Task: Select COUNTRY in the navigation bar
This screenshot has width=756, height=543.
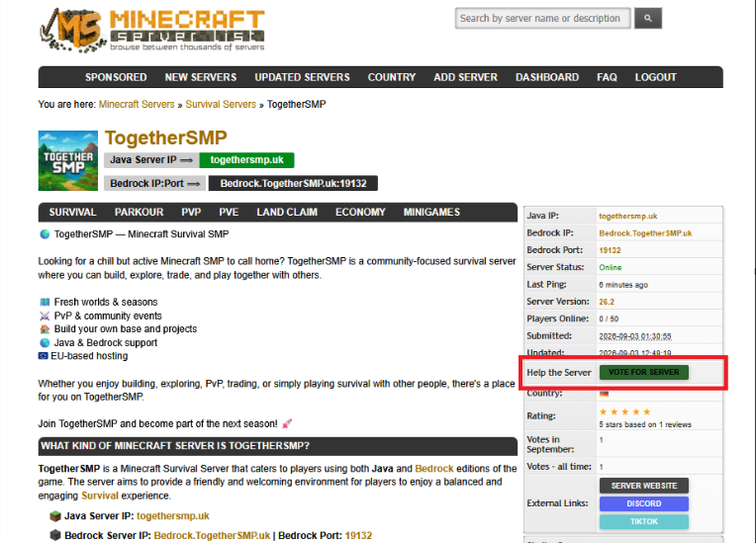Action: coord(392,77)
